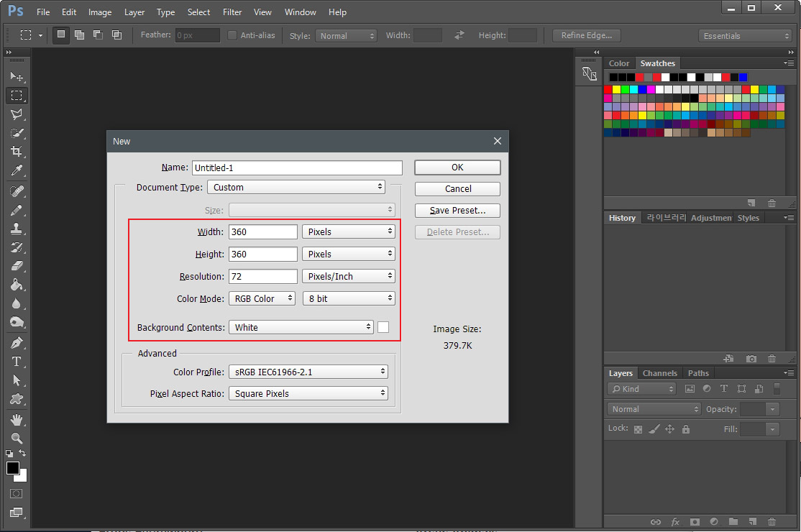The image size is (801, 532).
Task: Select the Healing Brush tool
Action: 17,191
